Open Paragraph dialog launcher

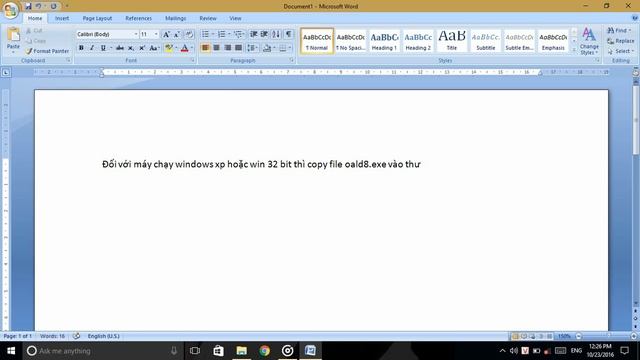[292, 60]
